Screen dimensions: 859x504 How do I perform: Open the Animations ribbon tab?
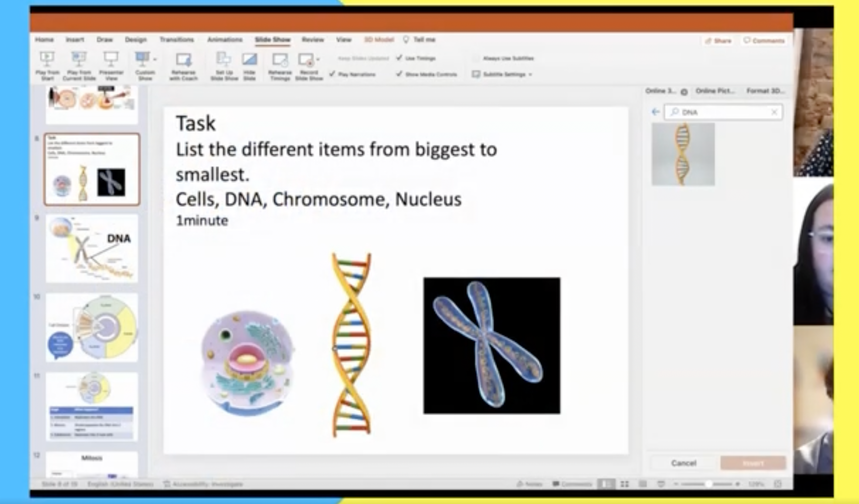(x=225, y=39)
